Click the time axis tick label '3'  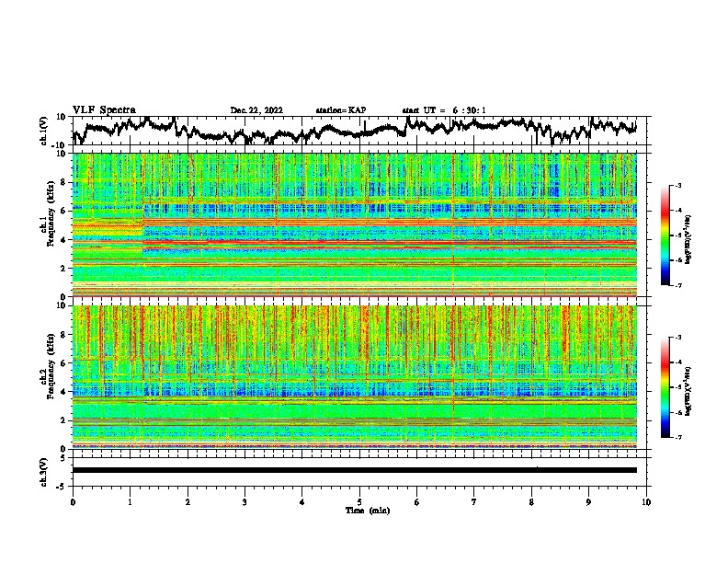[x=245, y=502]
